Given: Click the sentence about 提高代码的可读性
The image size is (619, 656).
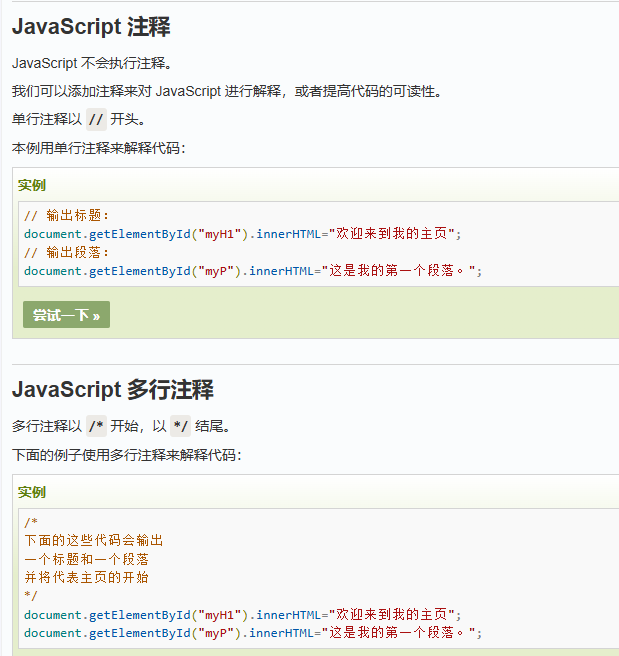Looking at the screenshot, I should coord(227,91).
